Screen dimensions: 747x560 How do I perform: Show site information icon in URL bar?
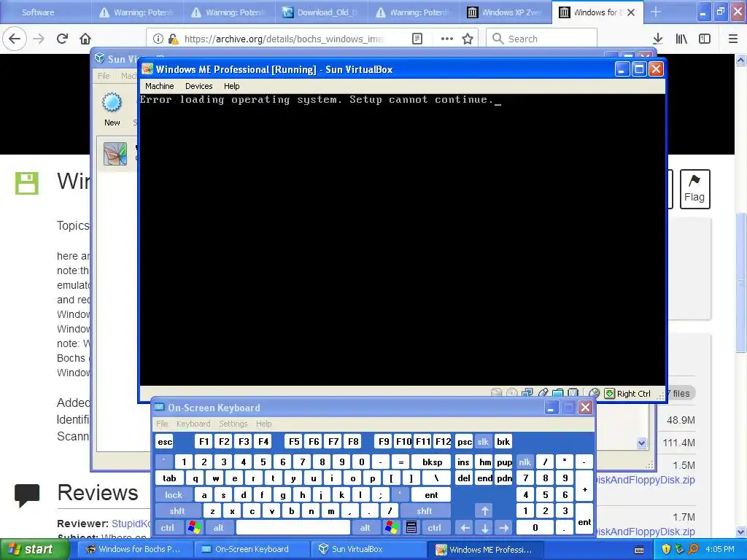(x=158, y=39)
